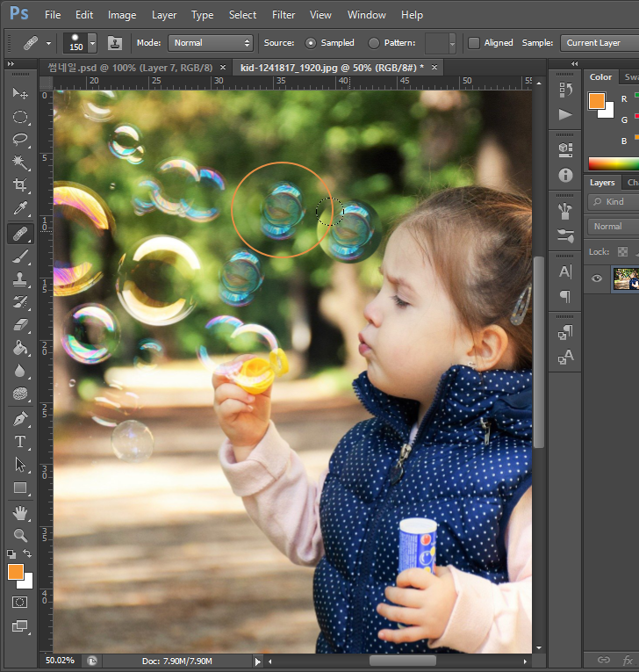This screenshot has width=639, height=672.
Task: Select the Crop tool
Action: pyautogui.click(x=19, y=185)
